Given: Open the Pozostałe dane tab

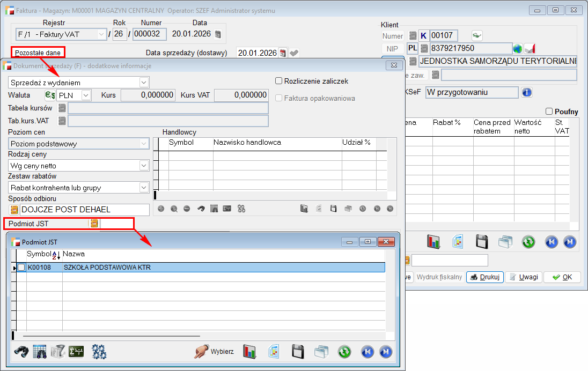Looking at the screenshot, I should point(38,53).
